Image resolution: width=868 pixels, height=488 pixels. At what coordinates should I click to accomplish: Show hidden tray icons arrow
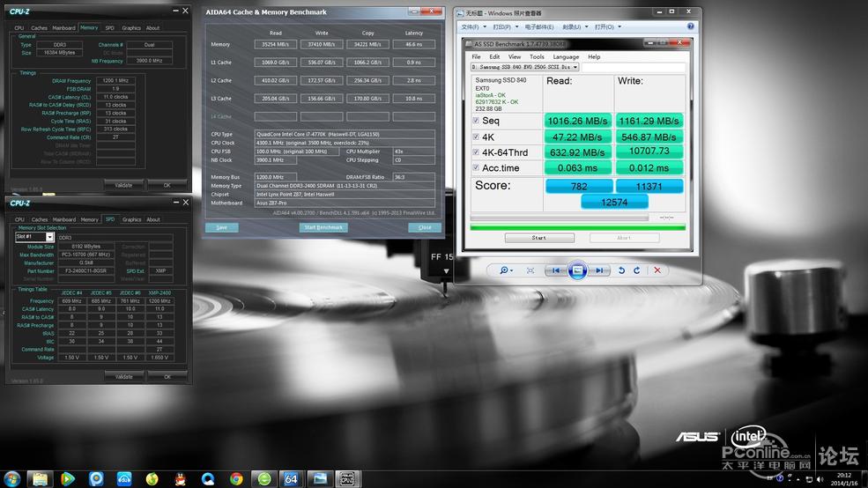(798, 479)
